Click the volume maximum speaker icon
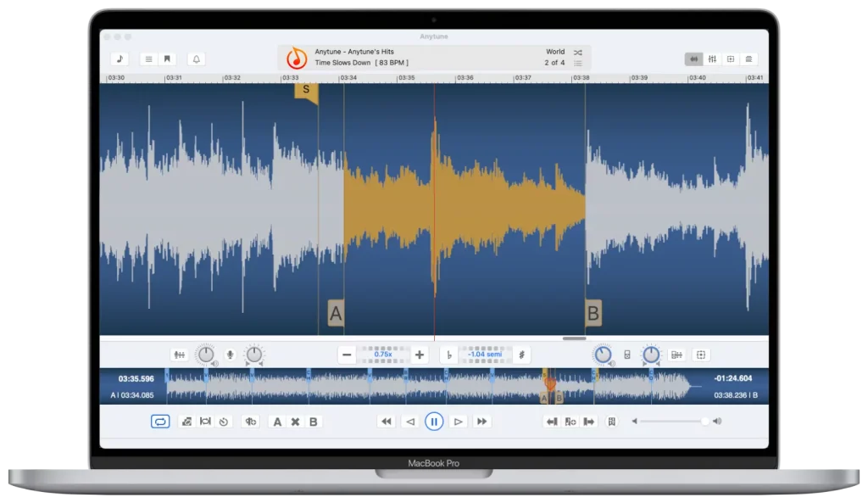The image size is (868, 503). [717, 422]
